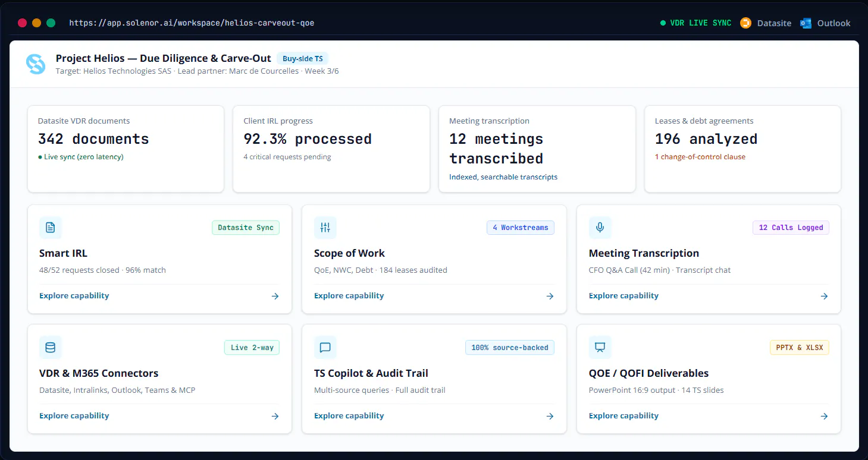Click the CFO Q&A Call (42 min) text
Screen dimensions: 868x460
point(630,270)
